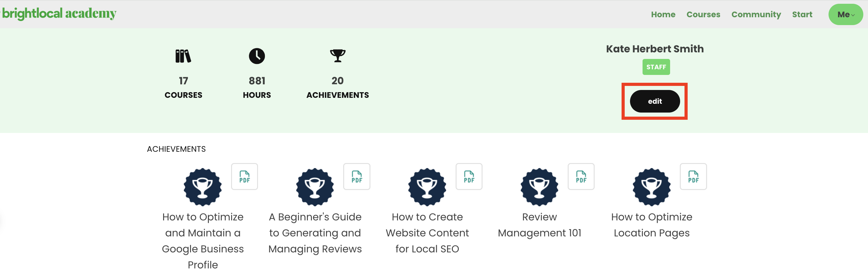The height and width of the screenshot is (269, 868).
Task: Click the trophy icon above Achievements
Action: click(338, 56)
